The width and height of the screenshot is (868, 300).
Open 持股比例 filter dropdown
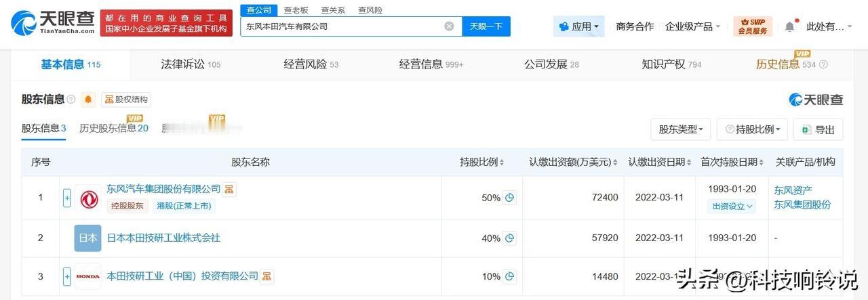[753, 129]
